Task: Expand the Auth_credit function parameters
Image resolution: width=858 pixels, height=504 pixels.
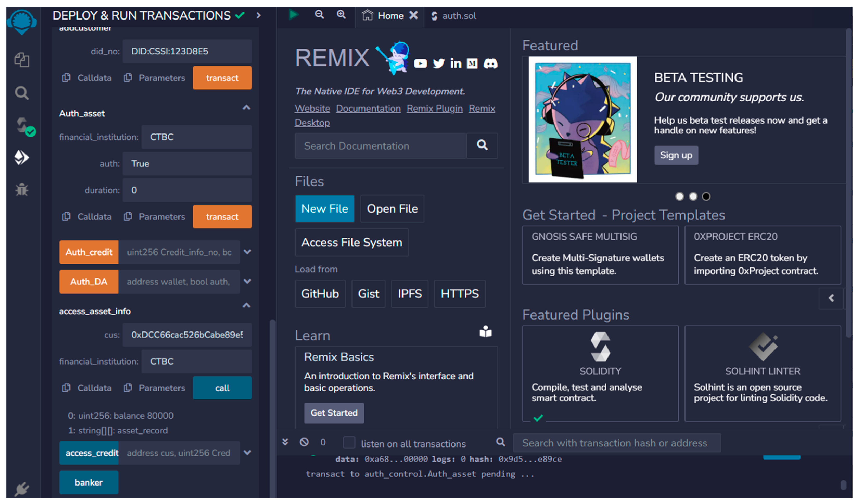Action: pyautogui.click(x=247, y=252)
